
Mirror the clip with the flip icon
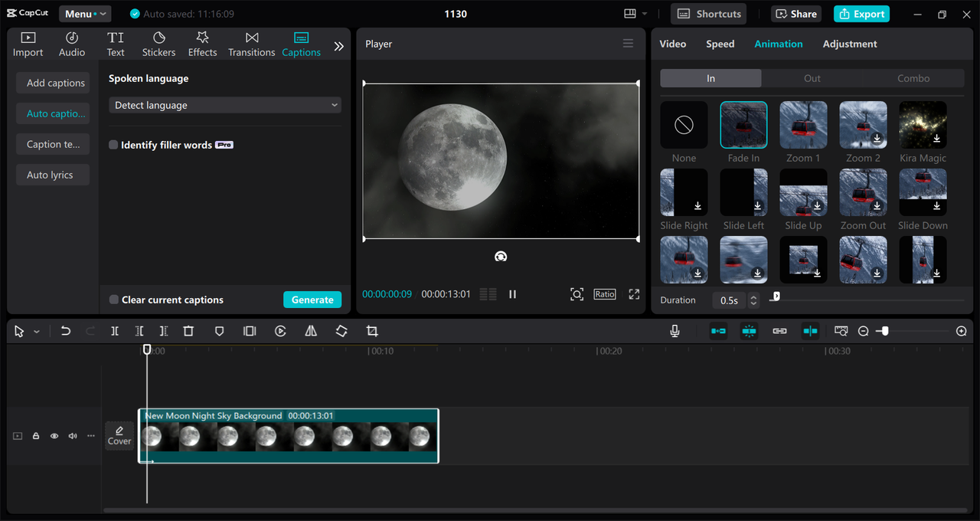tap(311, 331)
